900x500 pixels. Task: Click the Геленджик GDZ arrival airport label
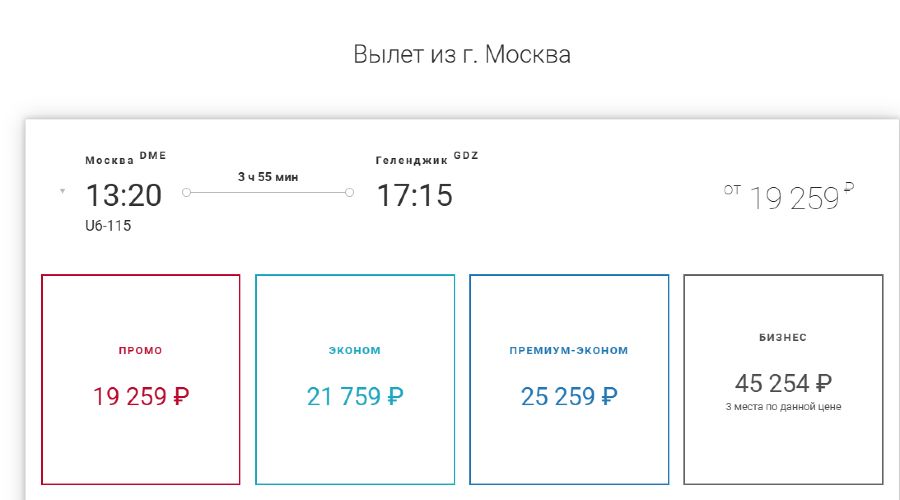(427, 158)
